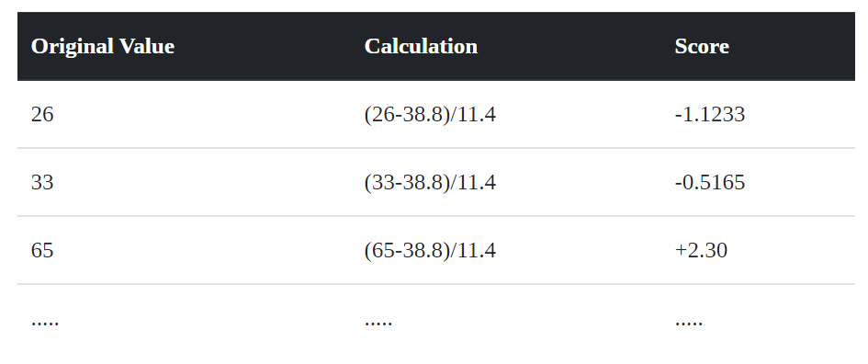Click the row containing value 26
The image size is (868, 364).
coord(436,115)
